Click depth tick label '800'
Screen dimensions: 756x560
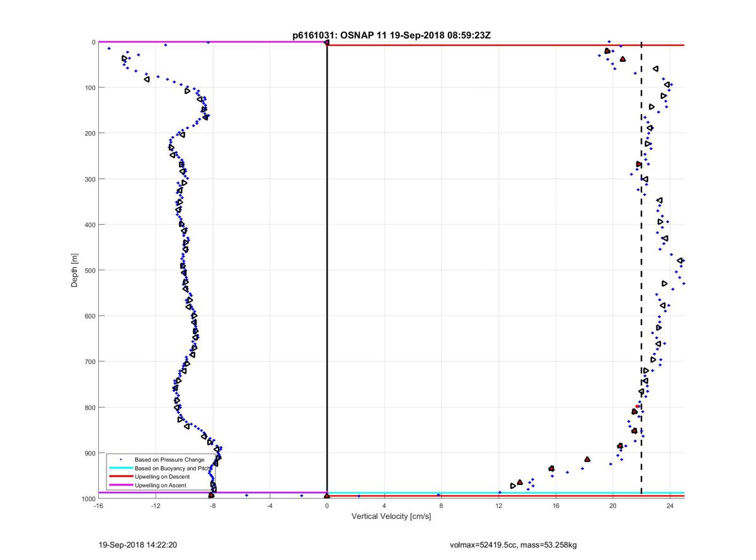click(89, 407)
